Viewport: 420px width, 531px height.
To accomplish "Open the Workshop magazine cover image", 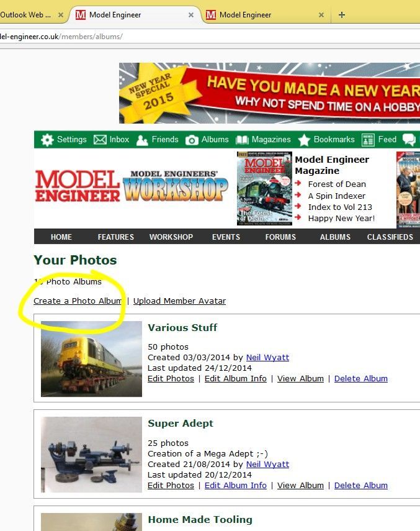I will [x=408, y=189].
